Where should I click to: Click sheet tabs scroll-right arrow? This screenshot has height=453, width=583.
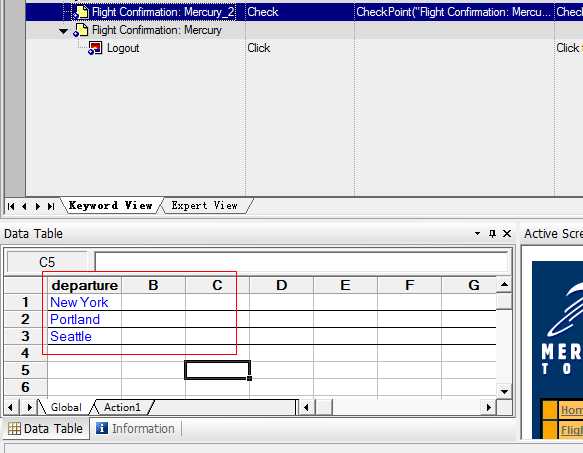(29, 407)
